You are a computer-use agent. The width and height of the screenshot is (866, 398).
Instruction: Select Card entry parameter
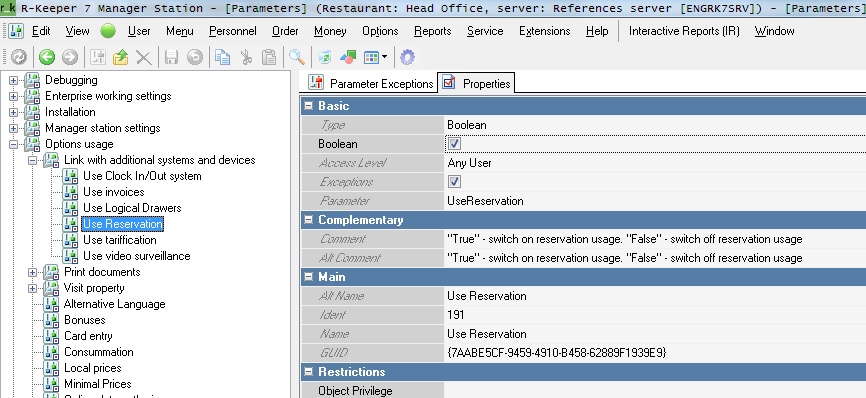[88, 336]
